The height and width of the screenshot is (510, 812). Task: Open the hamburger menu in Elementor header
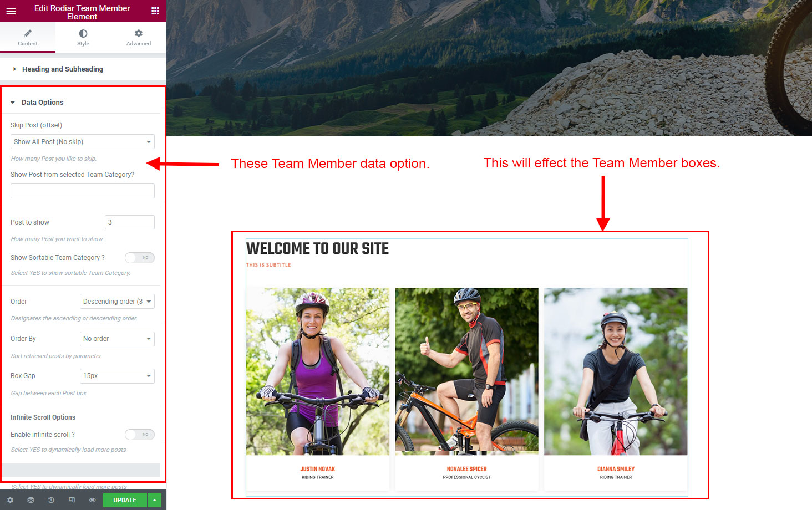click(11, 11)
